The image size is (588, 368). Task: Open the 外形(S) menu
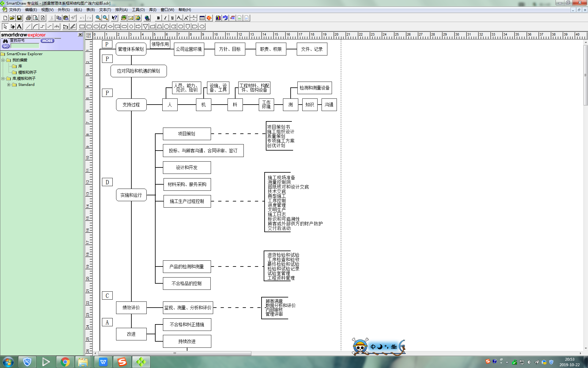[x=64, y=10]
